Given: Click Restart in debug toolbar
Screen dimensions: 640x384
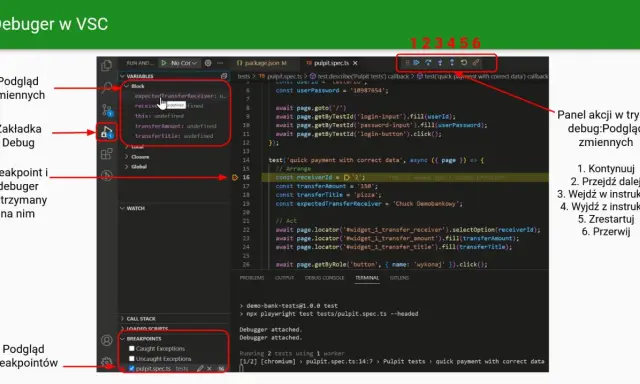Looking at the screenshot, I should click(464, 62).
